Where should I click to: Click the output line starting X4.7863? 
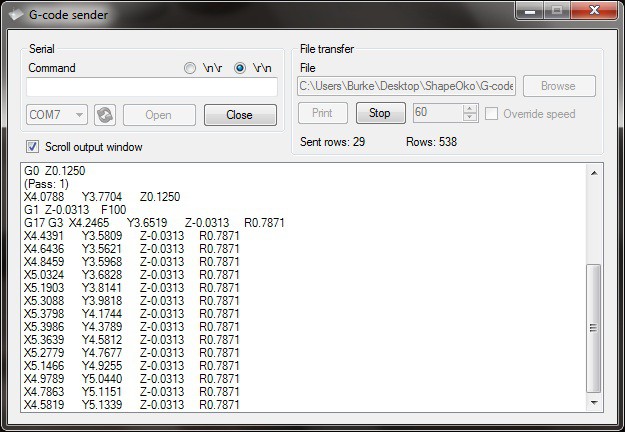pos(132,392)
